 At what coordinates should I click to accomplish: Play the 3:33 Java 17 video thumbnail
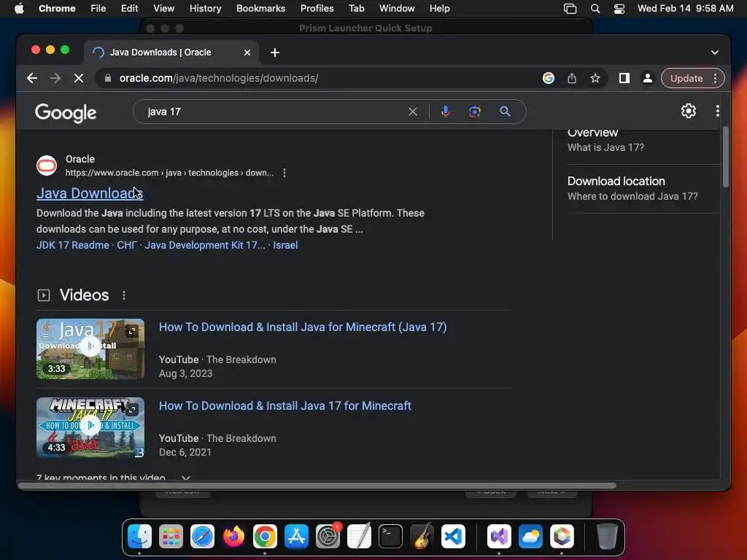(90, 349)
